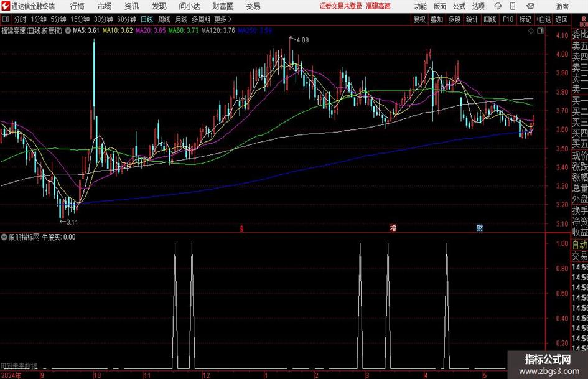Click 证券交易未登录 login status
Image resolution: width=588 pixels, height=379 pixels.
click(341, 6)
